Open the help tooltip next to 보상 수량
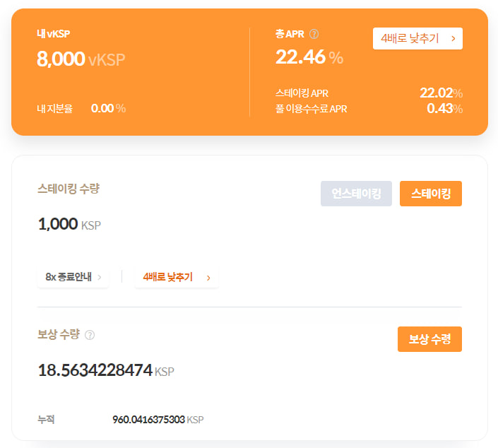The width and height of the screenshot is (498, 448). [x=90, y=335]
